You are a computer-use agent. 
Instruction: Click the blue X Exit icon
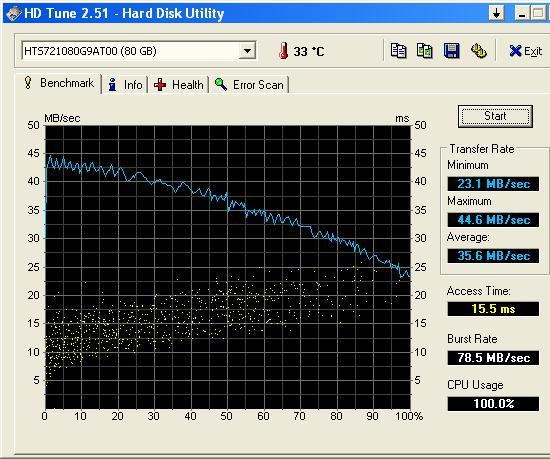click(x=515, y=51)
